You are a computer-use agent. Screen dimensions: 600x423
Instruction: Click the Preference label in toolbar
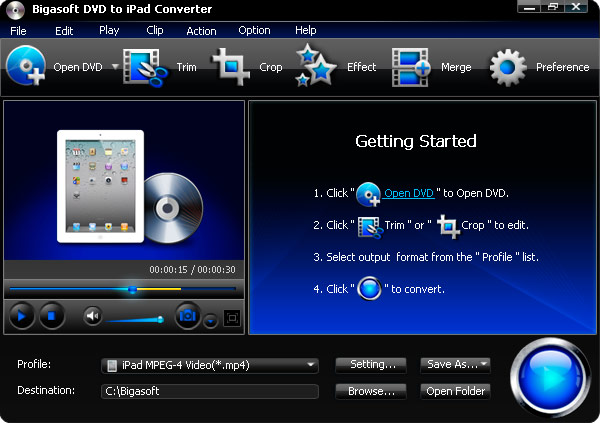point(562,67)
